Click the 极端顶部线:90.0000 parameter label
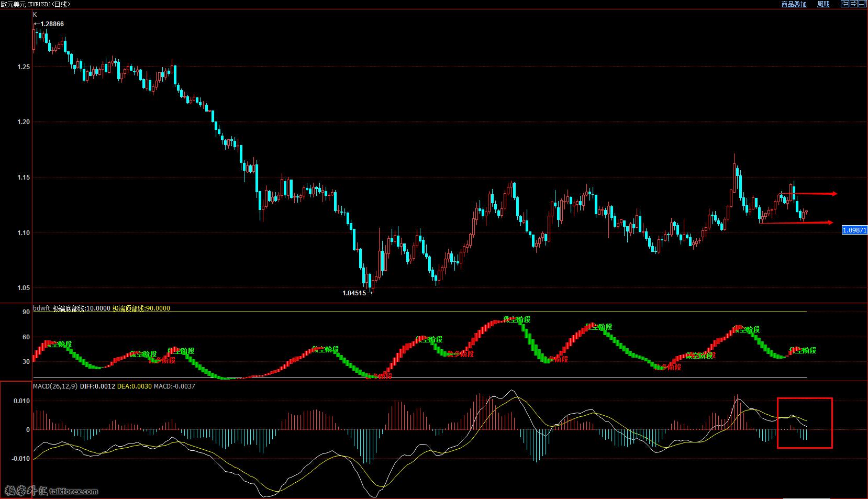 point(141,308)
